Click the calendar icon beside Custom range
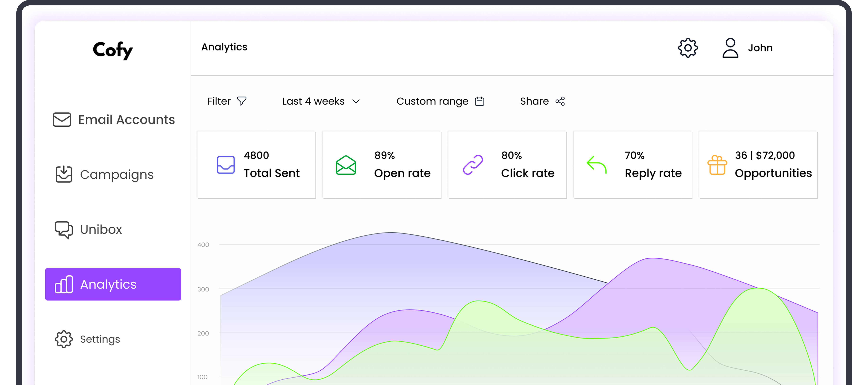Viewport: 868px width, 385px height. 479,101
